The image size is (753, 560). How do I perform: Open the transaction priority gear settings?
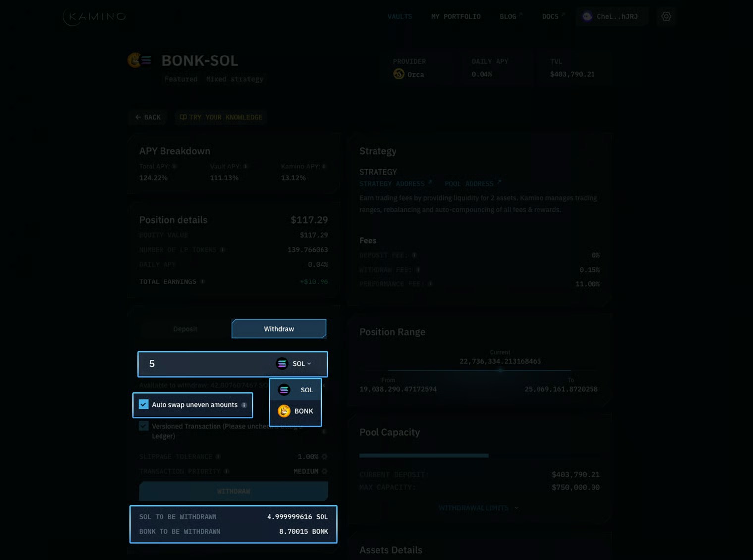(324, 471)
